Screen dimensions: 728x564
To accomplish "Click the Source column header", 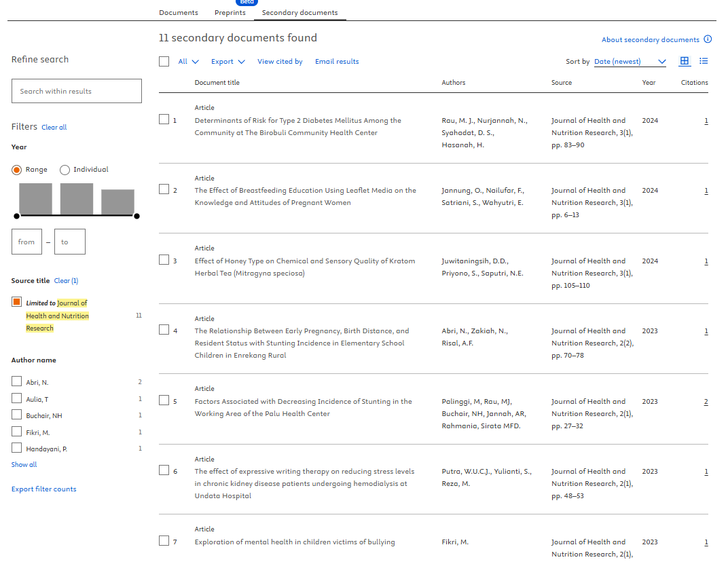I will 562,83.
